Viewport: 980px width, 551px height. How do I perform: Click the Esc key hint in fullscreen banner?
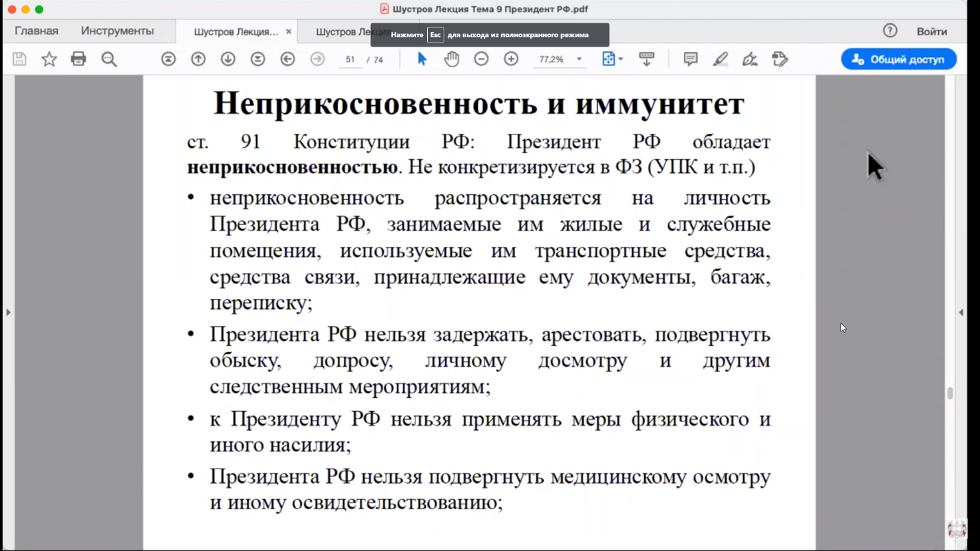tap(435, 35)
